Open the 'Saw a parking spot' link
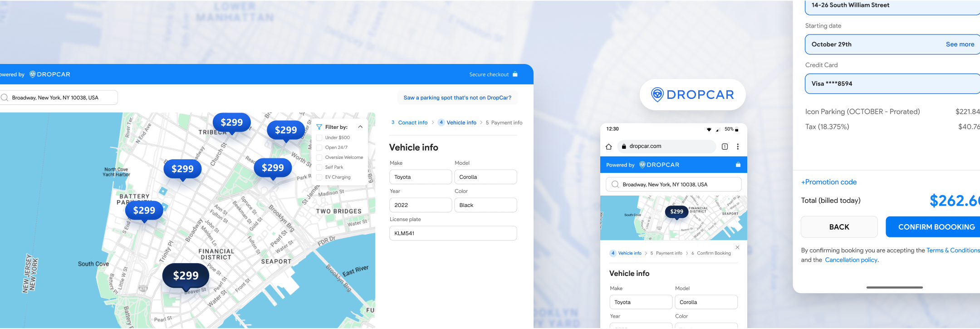The height and width of the screenshot is (329, 980). point(457,98)
